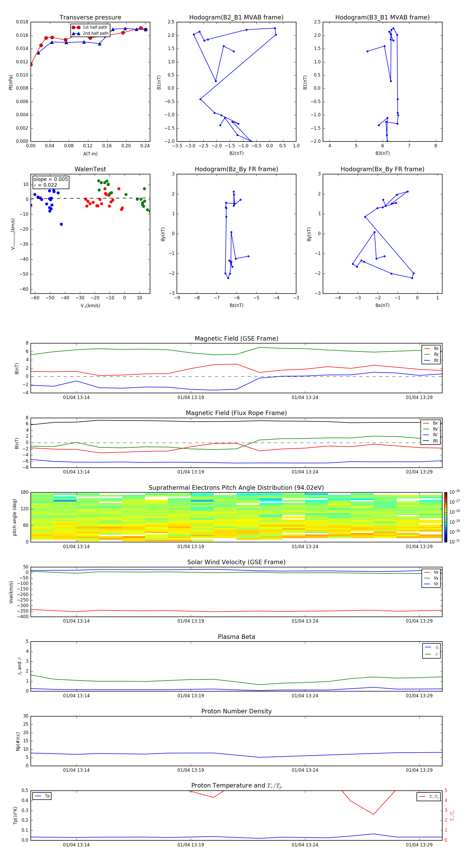Select Bz' in the Flux Rope legend
This screenshot has width=473, height=868.
click(431, 435)
